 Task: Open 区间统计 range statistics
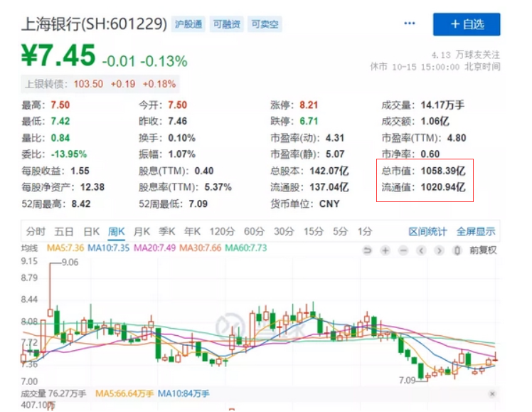point(427,231)
